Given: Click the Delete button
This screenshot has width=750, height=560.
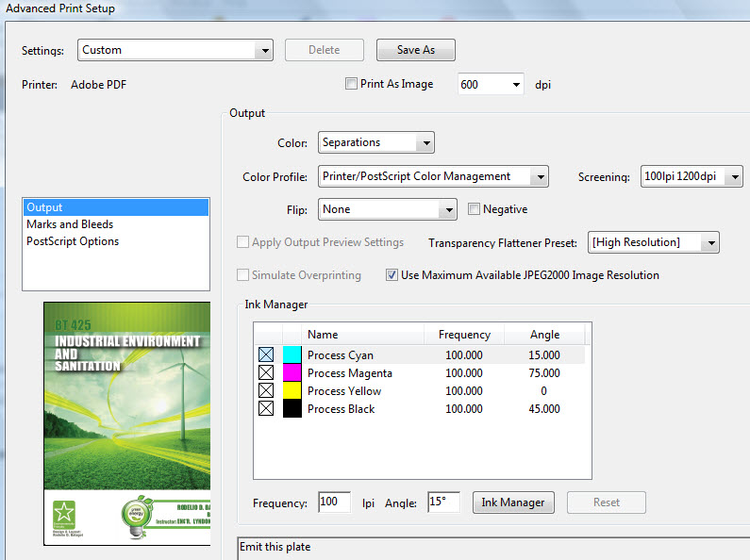Looking at the screenshot, I should pyautogui.click(x=325, y=50).
